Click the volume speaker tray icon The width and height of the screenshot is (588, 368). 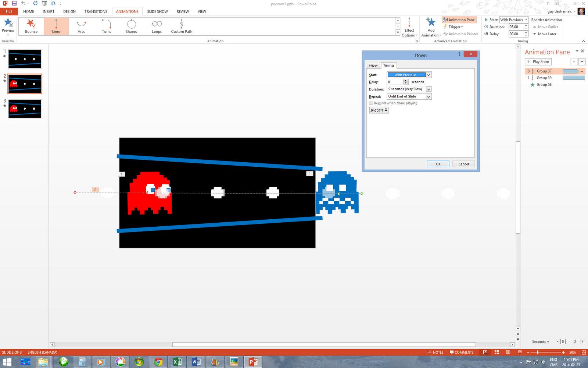point(543,362)
